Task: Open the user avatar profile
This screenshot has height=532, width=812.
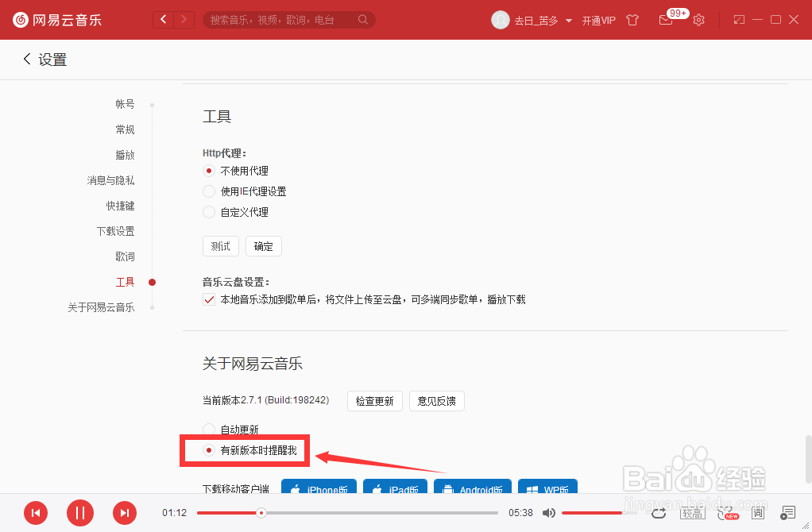Action: pos(501,20)
